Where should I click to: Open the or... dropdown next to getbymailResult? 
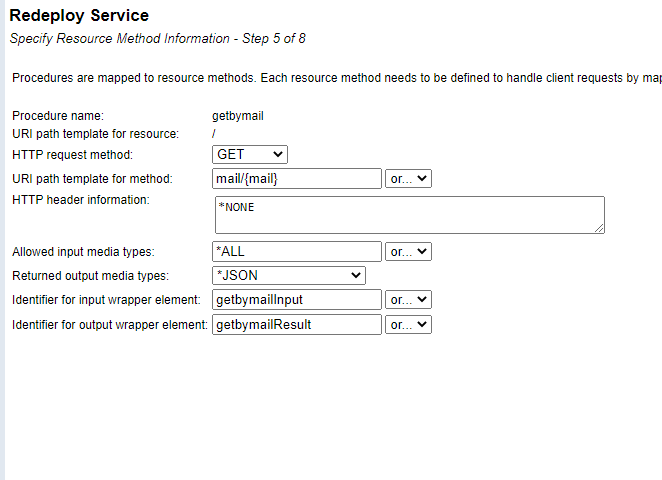pos(408,324)
